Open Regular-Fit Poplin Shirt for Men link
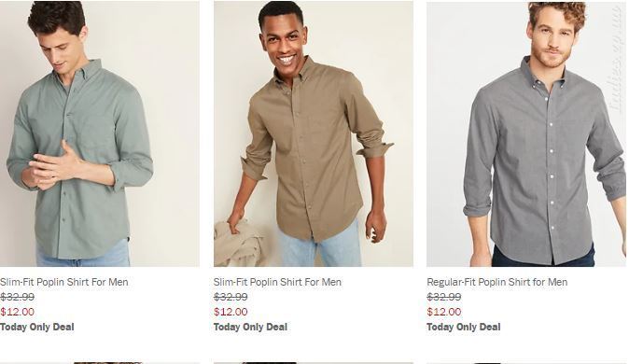The width and height of the screenshot is (629, 364). click(x=497, y=282)
